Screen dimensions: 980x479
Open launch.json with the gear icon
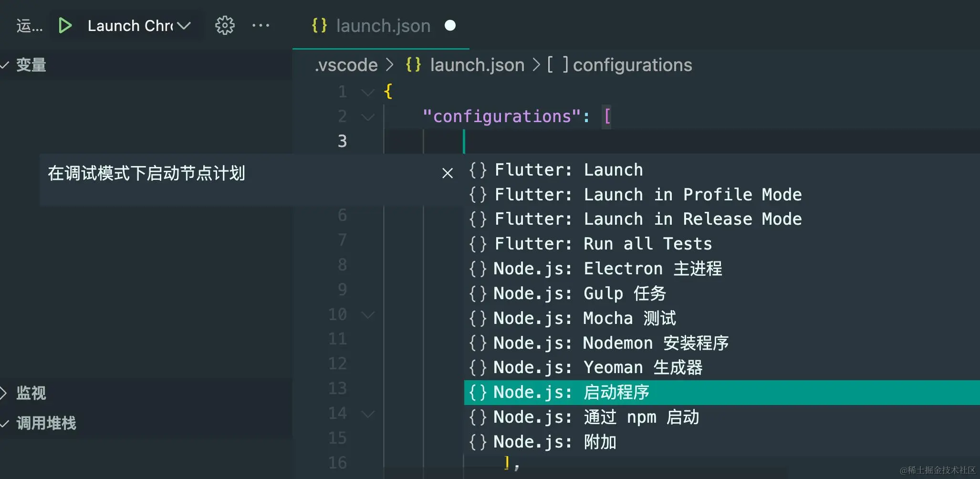pos(225,26)
